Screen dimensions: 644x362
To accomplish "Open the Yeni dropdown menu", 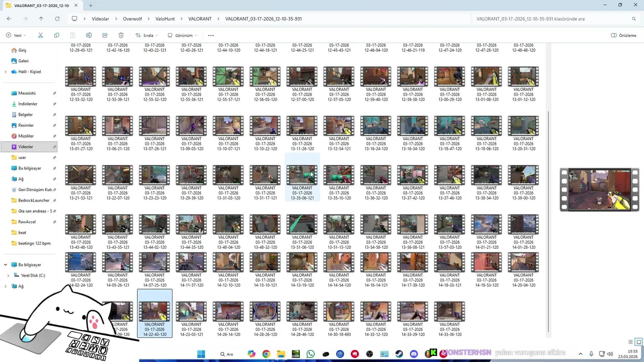I will point(16,35).
